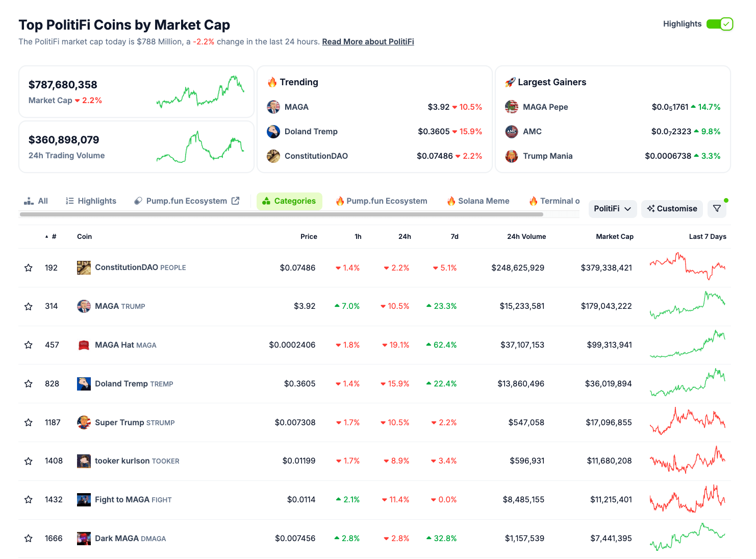Click ConstitutionDAO last 7 days sparkline

[688, 266]
